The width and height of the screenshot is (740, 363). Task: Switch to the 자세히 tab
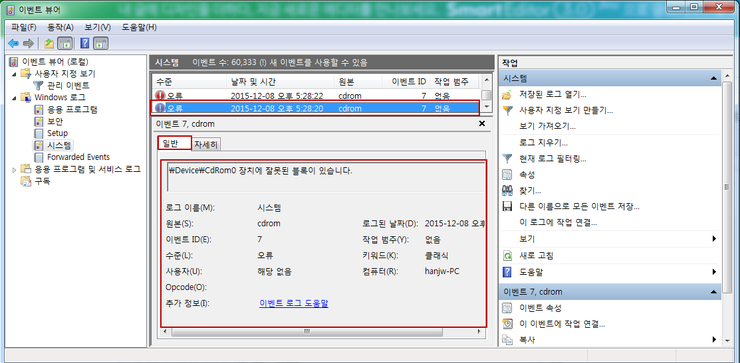tap(206, 144)
